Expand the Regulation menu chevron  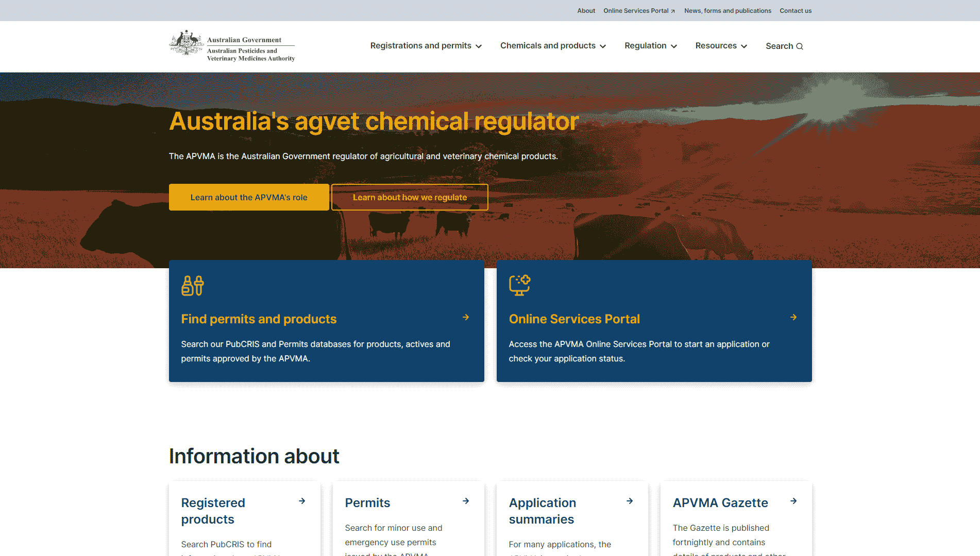point(674,46)
